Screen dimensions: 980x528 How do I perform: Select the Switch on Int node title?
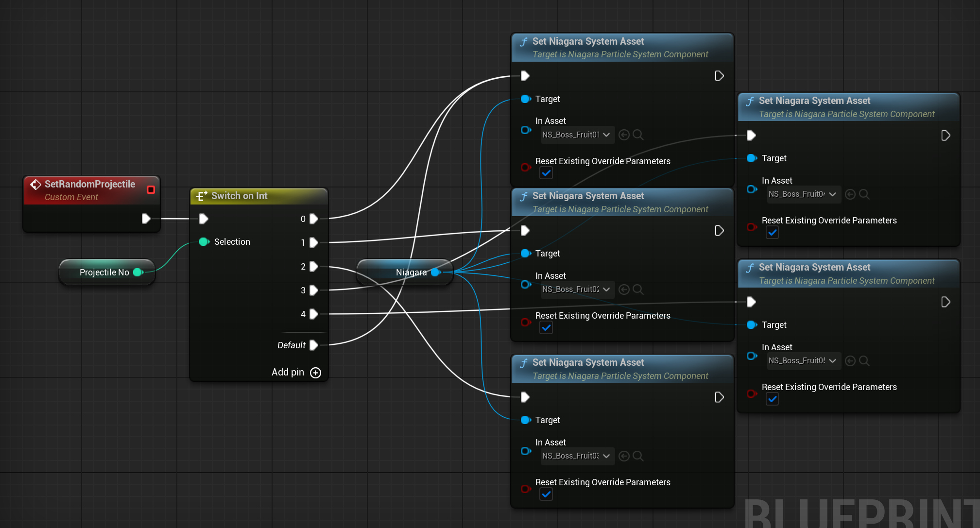click(x=239, y=196)
